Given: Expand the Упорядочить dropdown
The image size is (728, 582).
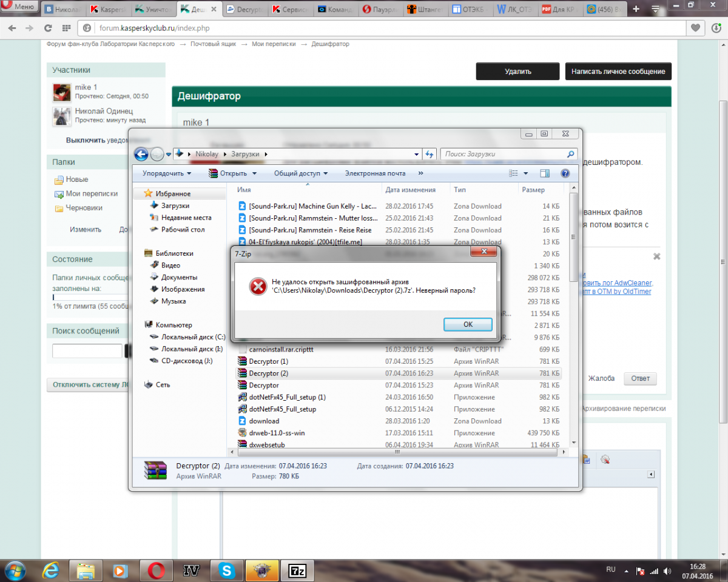Looking at the screenshot, I should pos(167,173).
